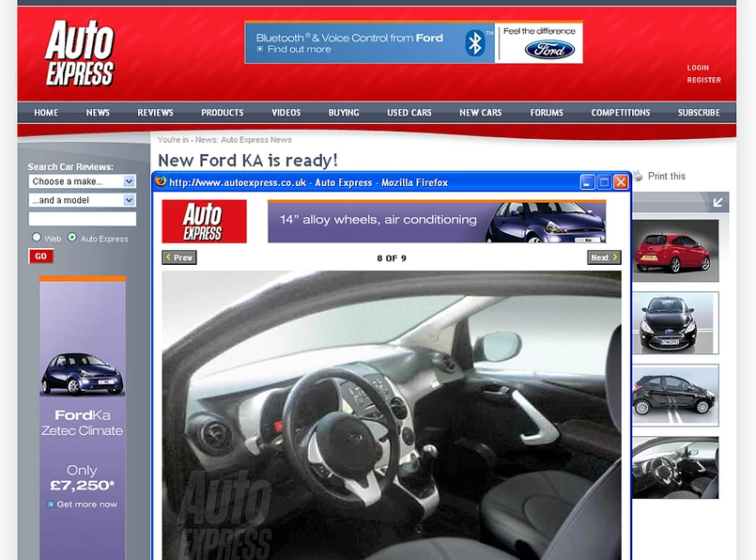Click the Ford Ka Zetec Climate sidebar ad
Viewport: 756px width, 560px height.
[83, 418]
